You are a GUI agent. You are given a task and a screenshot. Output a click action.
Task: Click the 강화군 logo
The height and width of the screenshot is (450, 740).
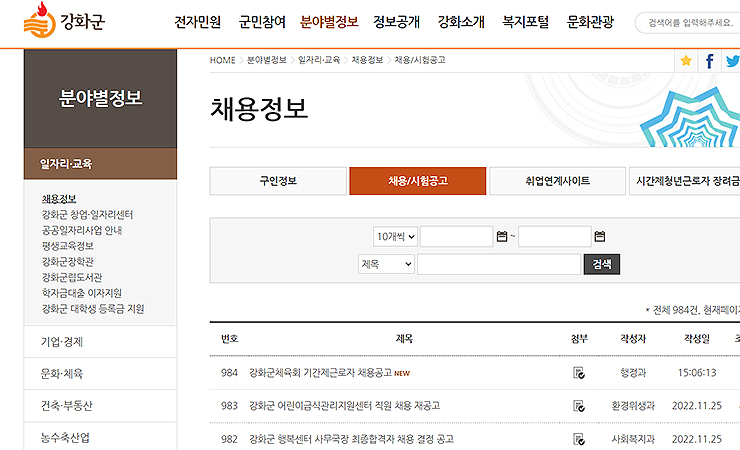64,20
